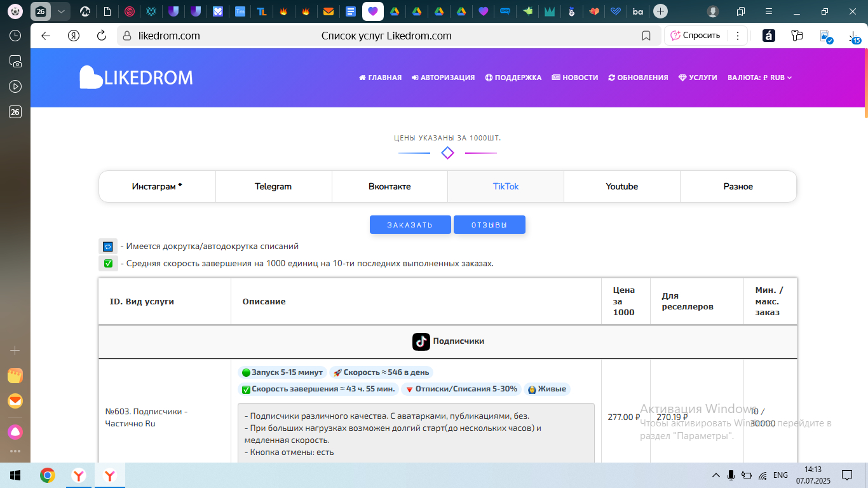The height and width of the screenshot is (488, 868).
Task: Switch to the 'TL' browser tab
Action: point(261,11)
